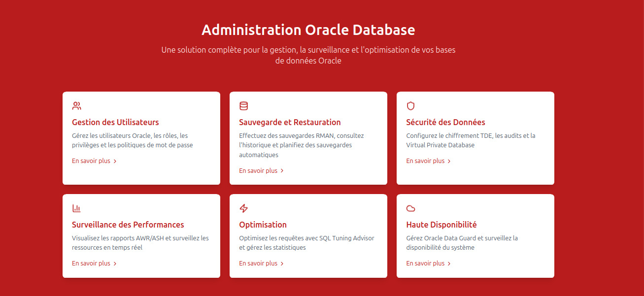Click the description "Optimisez les requêtes avec SQL Tuning Advisor"
Screen dimensions: 644x296
pyautogui.click(x=306, y=243)
